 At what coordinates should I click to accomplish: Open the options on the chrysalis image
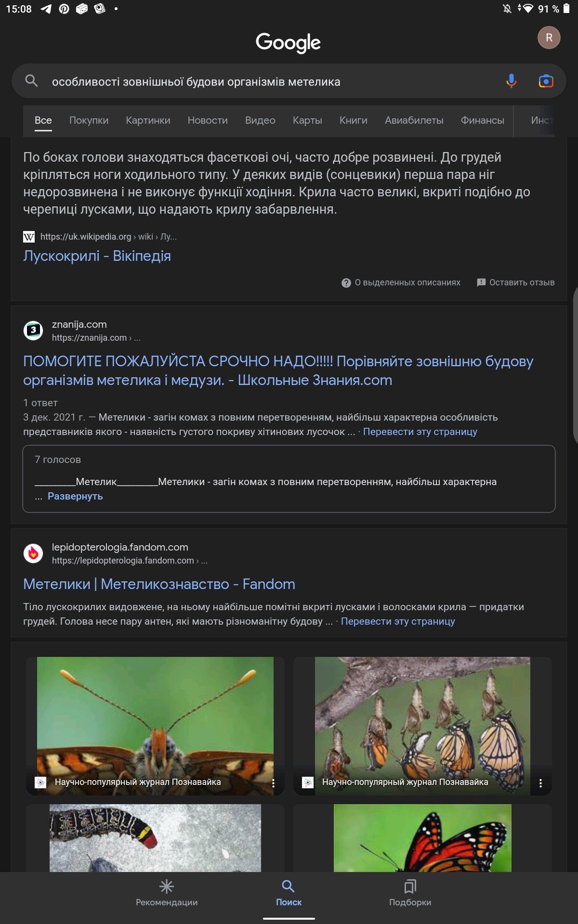540,783
